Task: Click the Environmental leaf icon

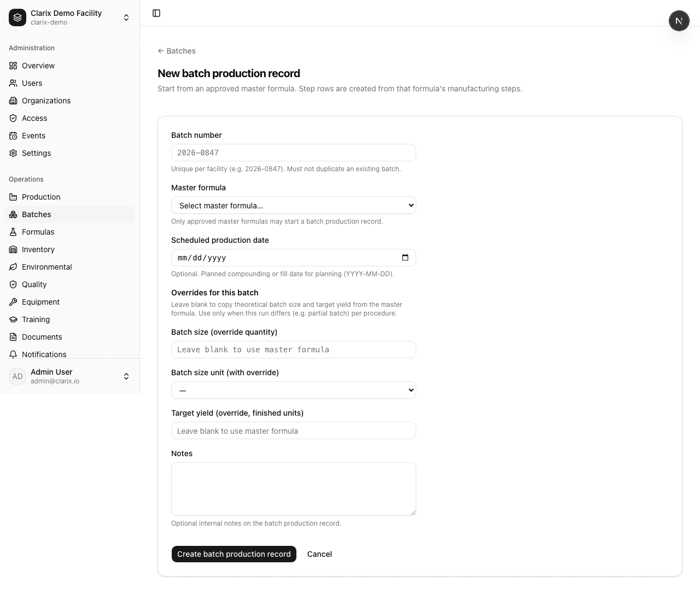Action: coord(13,267)
